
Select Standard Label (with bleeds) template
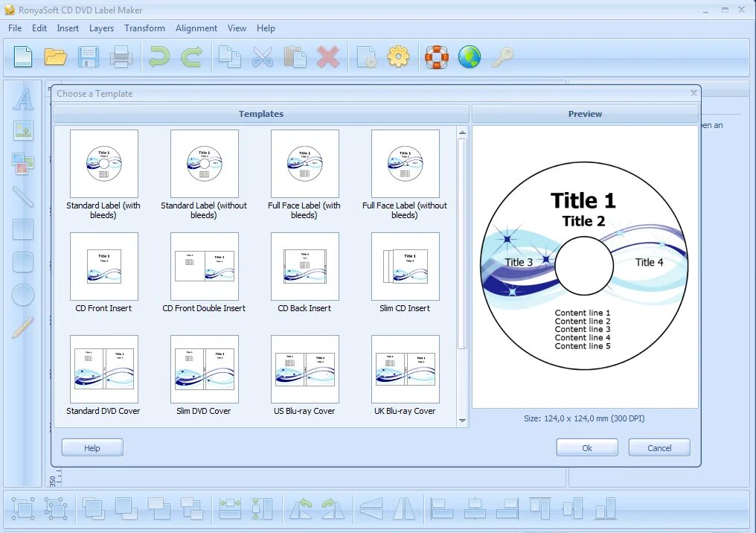click(x=103, y=175)
